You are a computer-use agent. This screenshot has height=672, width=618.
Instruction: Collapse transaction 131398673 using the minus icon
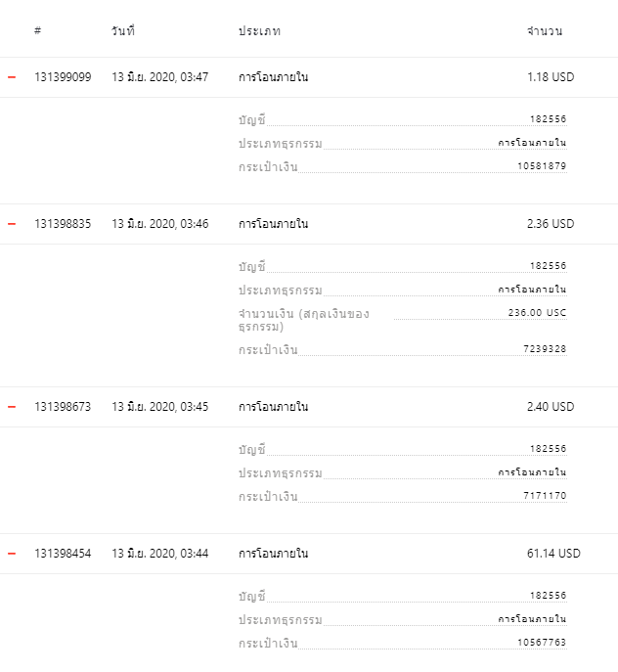(12, 407)
